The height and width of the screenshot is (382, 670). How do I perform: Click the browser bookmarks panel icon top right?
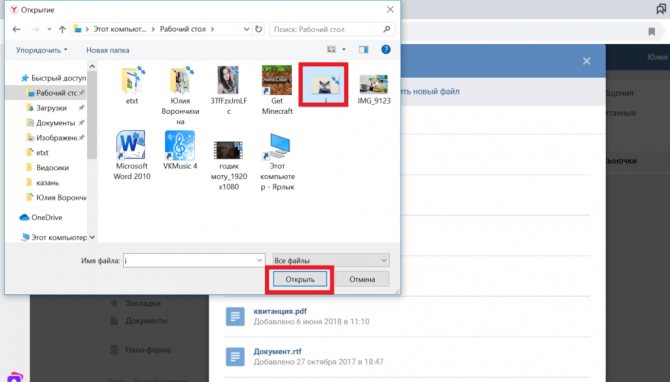(661, 9)
